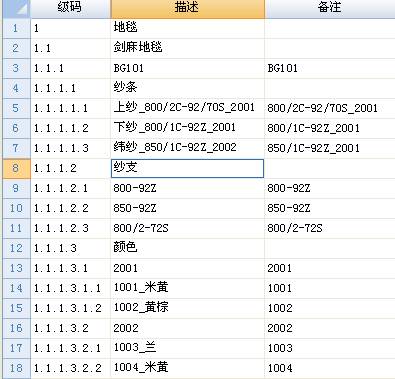Select the 颜色 description cell

(188, 248)
